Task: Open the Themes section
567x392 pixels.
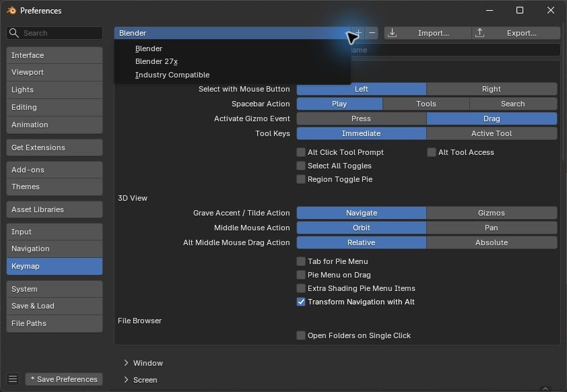Action: [x=55, y=187]
